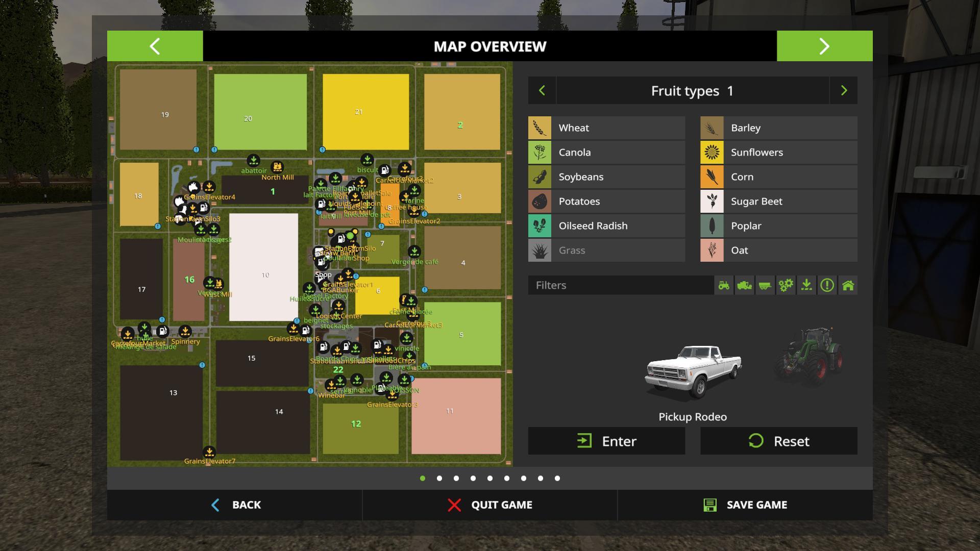980x551 pixels.
Task: Toggle the gears tools filter icon
Action: [786, 285]
